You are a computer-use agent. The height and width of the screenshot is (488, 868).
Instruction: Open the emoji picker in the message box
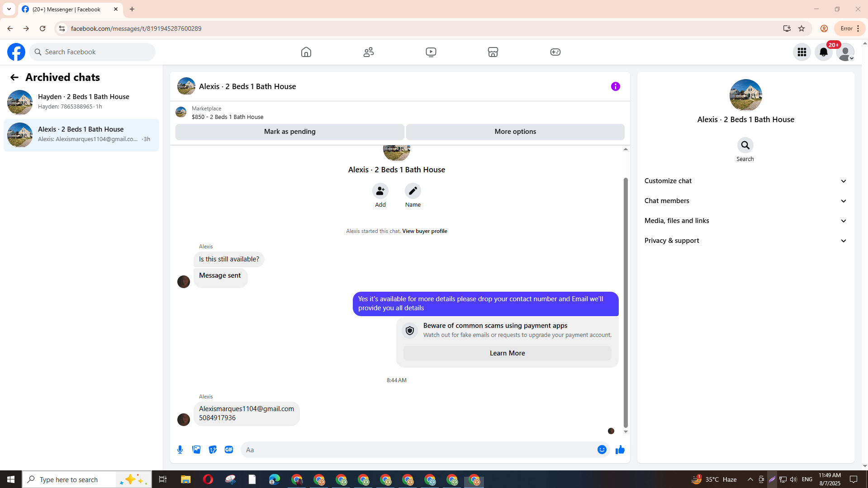(602, 450)
